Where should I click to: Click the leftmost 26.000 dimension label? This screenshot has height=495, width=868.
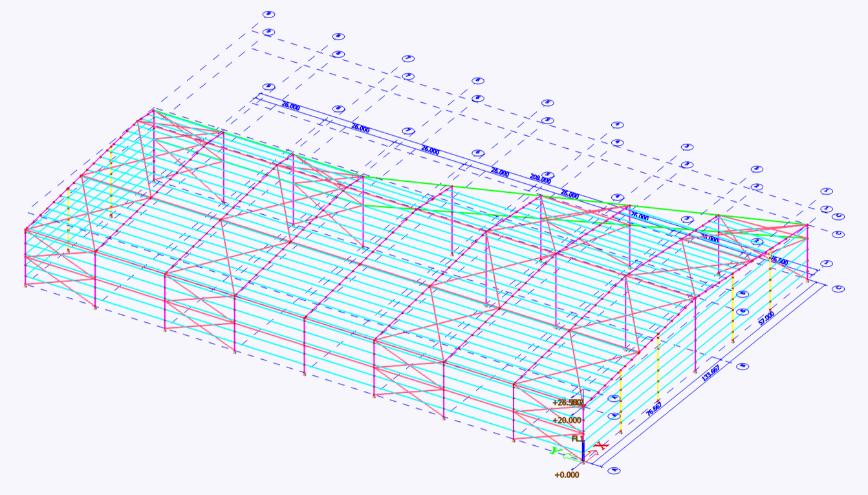(289, 107)
